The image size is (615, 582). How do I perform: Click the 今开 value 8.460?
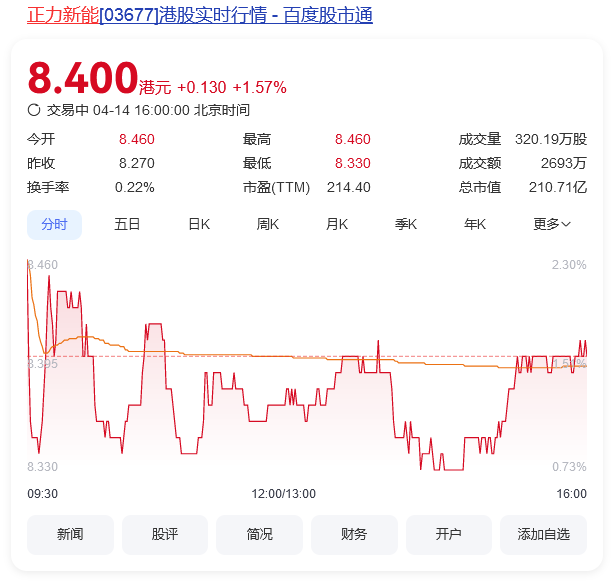tap(136, 139)
